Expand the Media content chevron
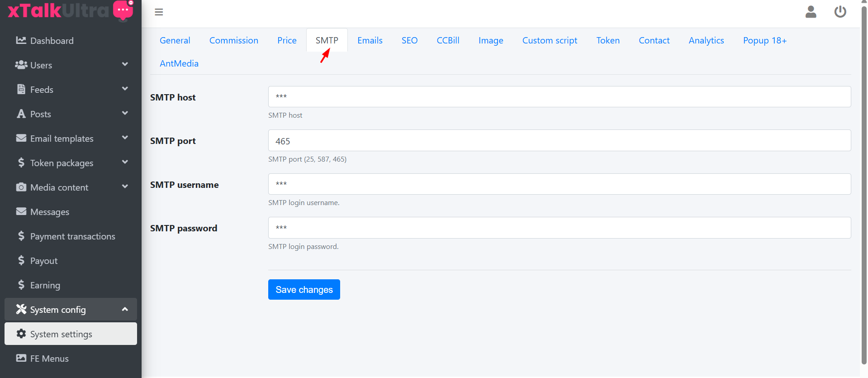868x378 pixels. pos(125,187)
